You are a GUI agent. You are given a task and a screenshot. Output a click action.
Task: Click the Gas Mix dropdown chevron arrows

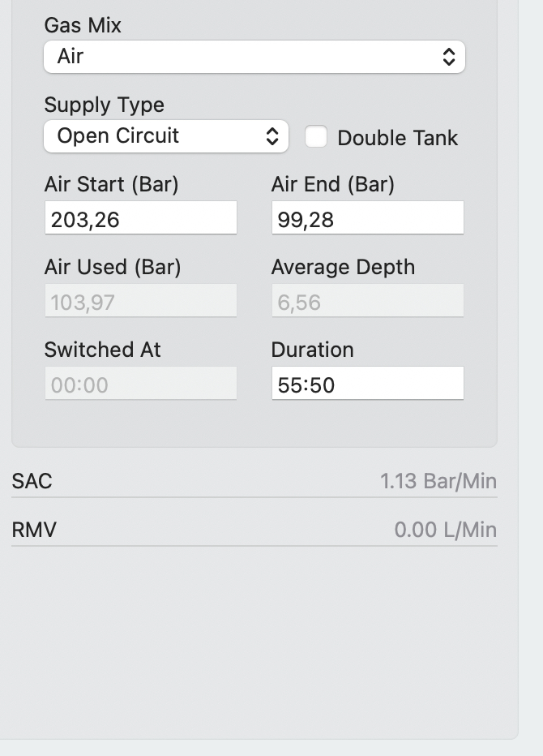[x=448, y=57]
